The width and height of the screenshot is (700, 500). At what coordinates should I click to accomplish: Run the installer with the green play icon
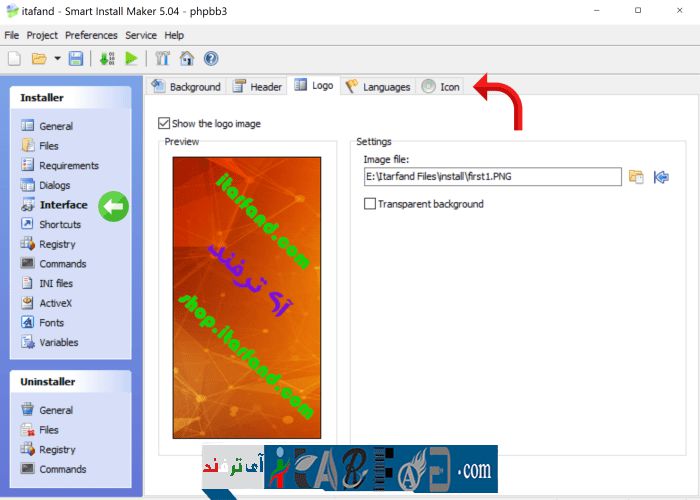(131, 59)
